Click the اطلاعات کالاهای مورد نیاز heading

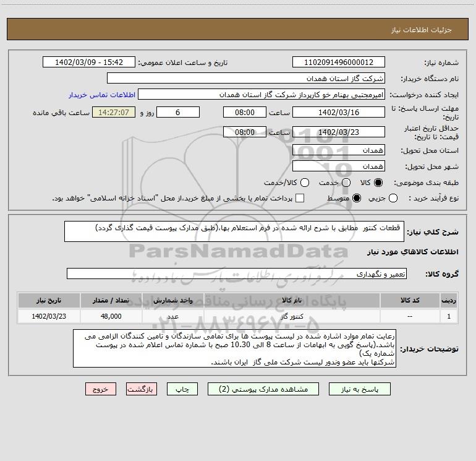413,252
